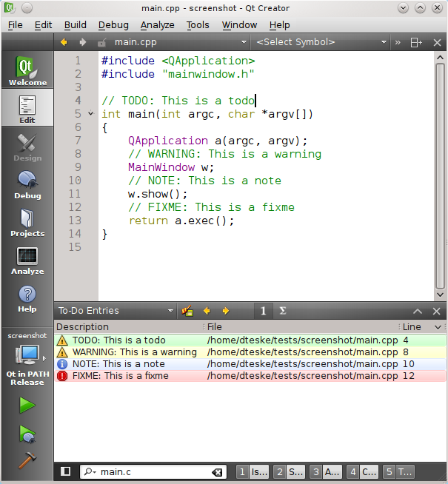Image resolution: width=448 pixels, height=484 pixels.
Task: Open the Projects mode
Action: pos(27,223)
